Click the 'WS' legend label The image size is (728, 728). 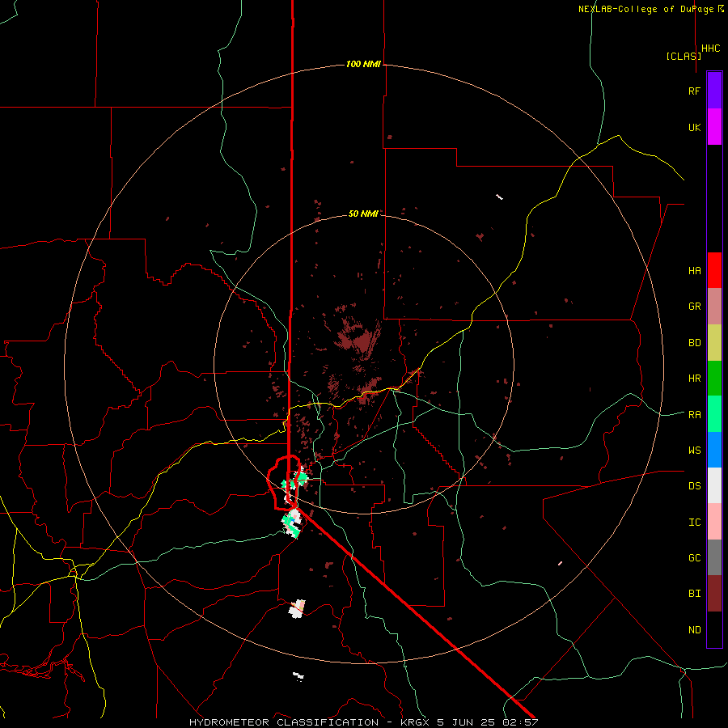pyautogui.click(x=694, y=451)
